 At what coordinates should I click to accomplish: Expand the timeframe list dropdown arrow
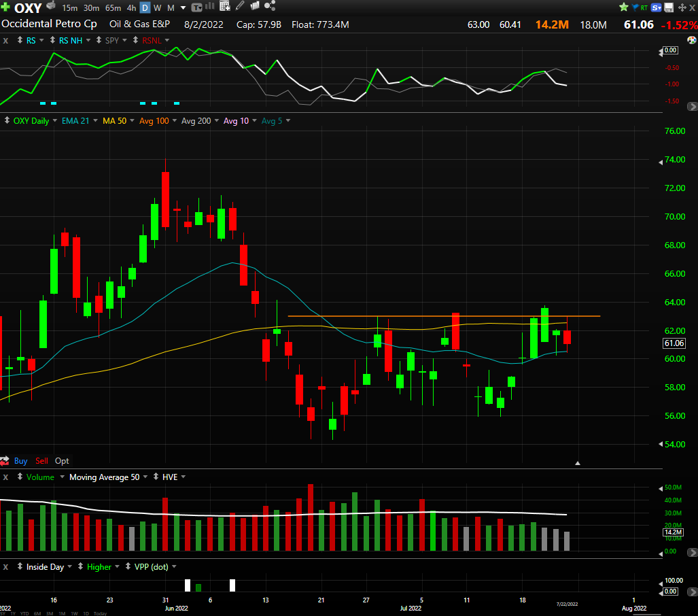point(183,8)
